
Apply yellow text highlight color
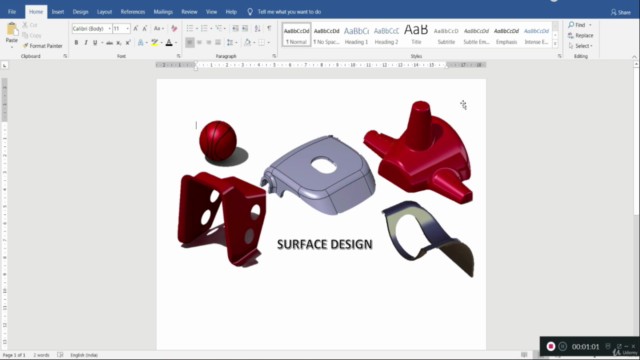[x=154, y=42]
